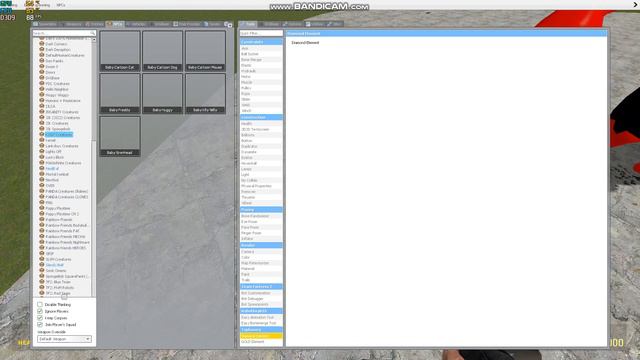Click the Quick Filter tool search field
Screen dimensions: 640x360
[x=261, y=33]
